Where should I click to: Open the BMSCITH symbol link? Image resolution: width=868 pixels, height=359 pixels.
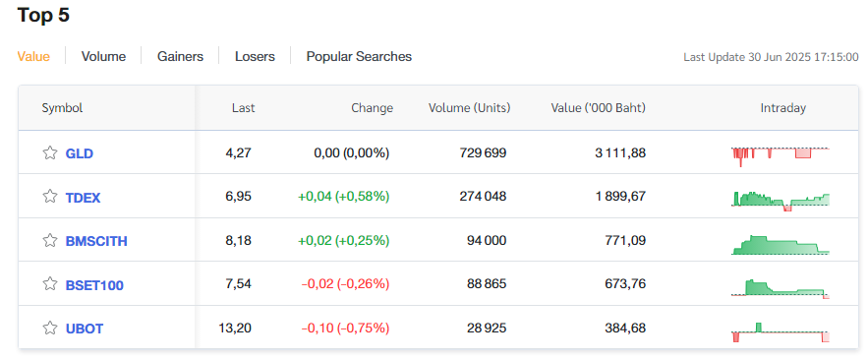point(96,241)
